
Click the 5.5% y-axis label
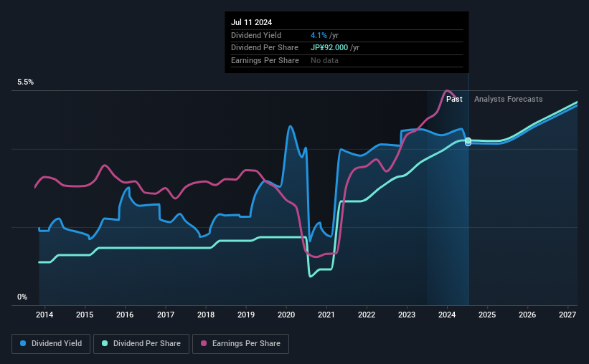click(x=26, y=82)
